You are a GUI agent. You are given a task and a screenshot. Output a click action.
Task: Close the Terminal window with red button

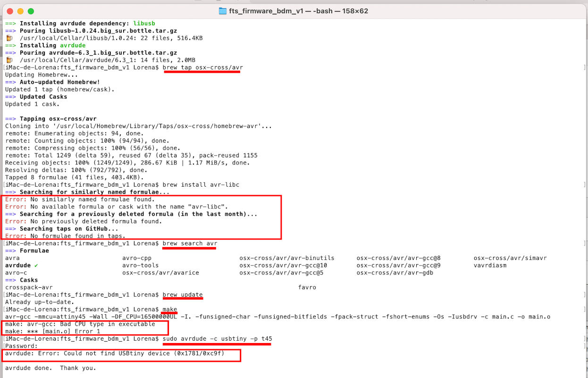(x=10, y=11)
